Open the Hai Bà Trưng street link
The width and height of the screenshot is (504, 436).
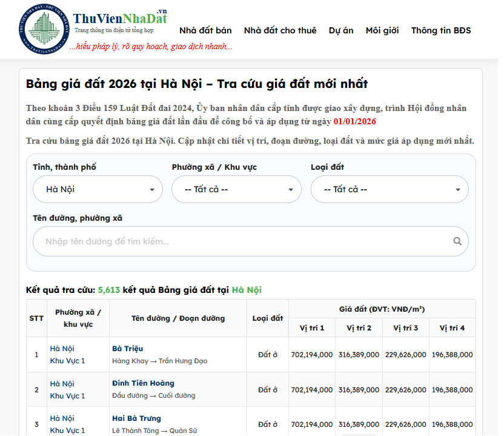pyautogui.click(x=136, y=418)
